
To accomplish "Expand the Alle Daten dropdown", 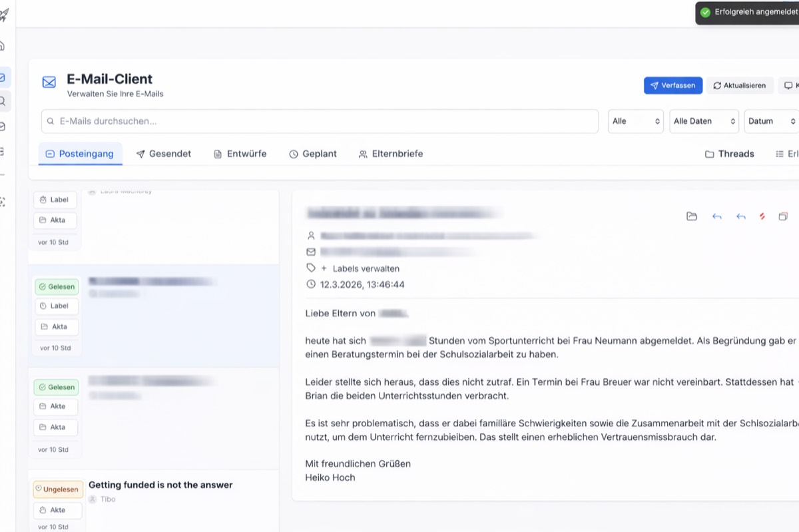I will (x=703, y=121).
